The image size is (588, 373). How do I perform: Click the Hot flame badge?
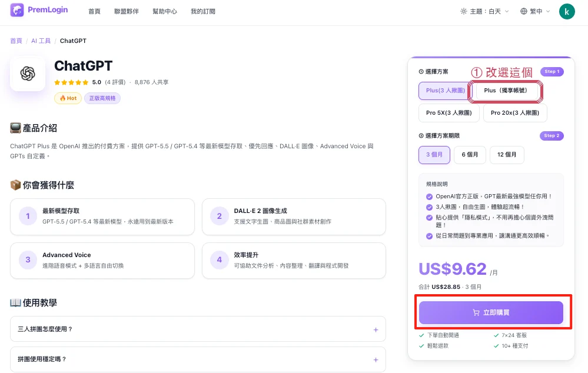[x=68, y=98]
